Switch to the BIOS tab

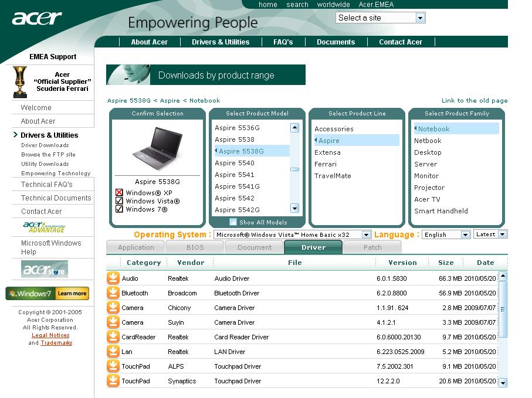point(195,247)
